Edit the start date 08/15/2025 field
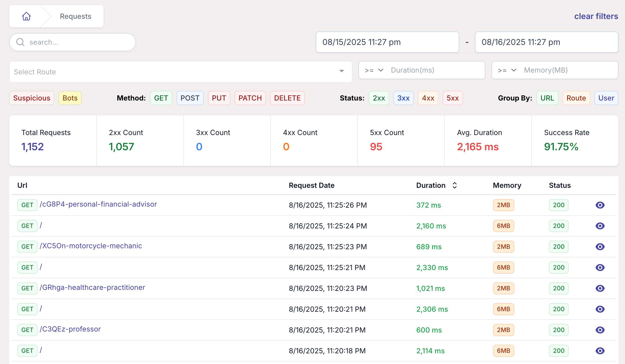 click(x=387, y=42)
